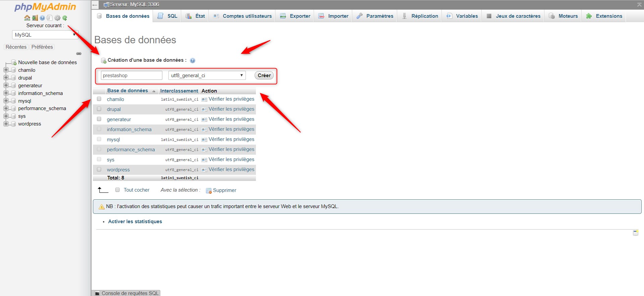This screenshot has height=296, width=644.
Task: Click the small bookmark icon at bottom right
Action: pos(636,233)
